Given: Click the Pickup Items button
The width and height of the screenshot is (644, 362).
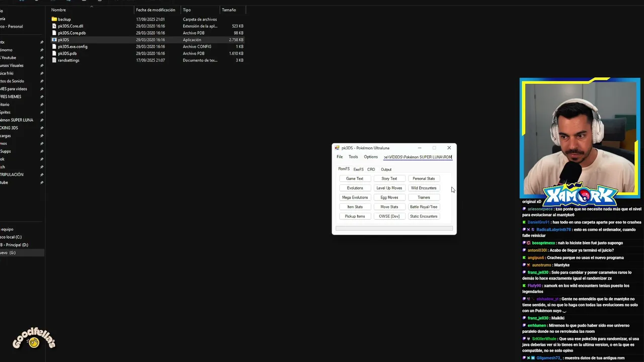Looking at the screenshot, I should [355, 216].
